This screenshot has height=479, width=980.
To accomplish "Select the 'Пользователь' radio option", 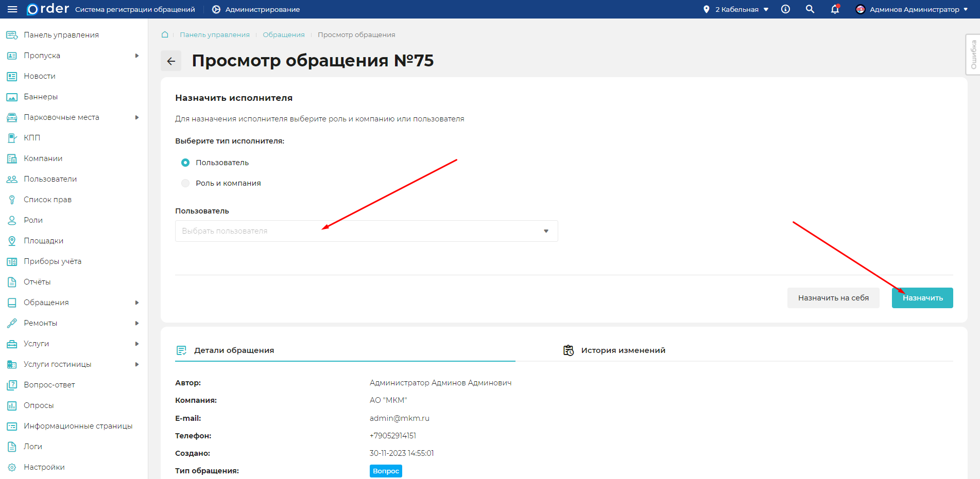I will pos(185,163).
